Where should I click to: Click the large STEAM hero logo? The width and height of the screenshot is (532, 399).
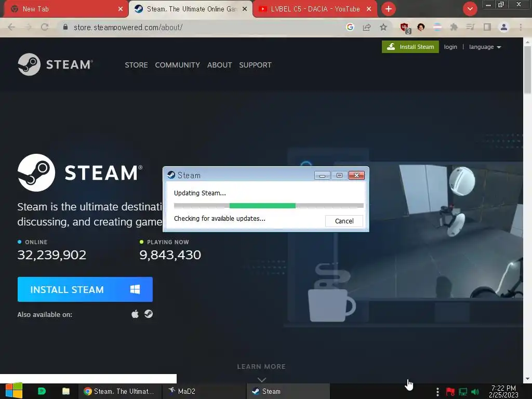pos(80,172)
